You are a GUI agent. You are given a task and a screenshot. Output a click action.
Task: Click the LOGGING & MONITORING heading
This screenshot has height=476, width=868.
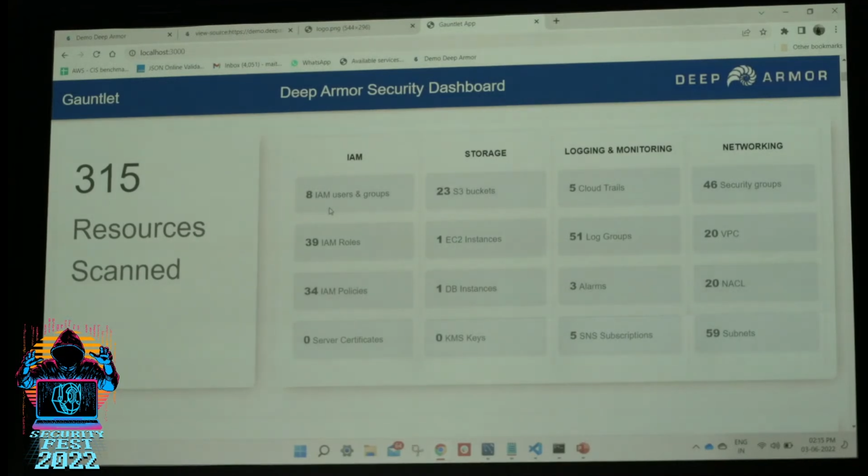click(x=618, y=150)
